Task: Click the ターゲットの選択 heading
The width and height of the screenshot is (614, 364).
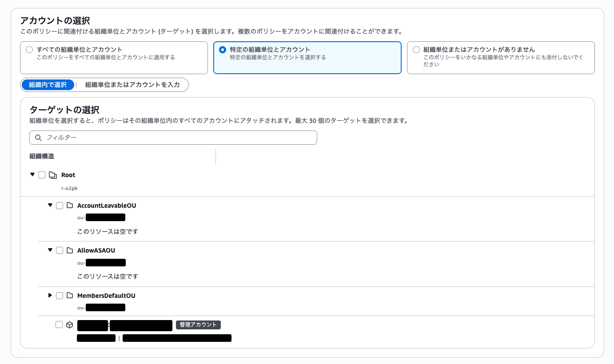Action: coord(64,110)
